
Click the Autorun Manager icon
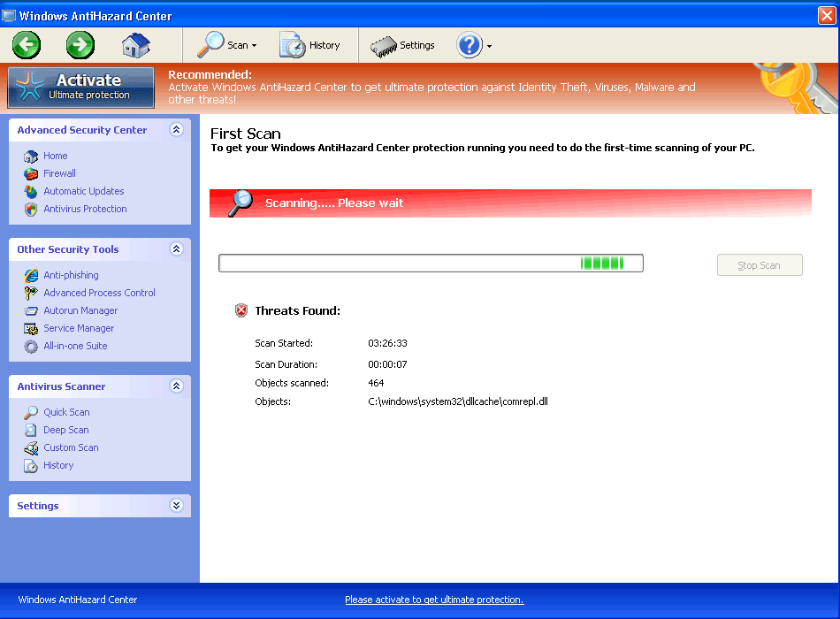(x=31, y=311)
